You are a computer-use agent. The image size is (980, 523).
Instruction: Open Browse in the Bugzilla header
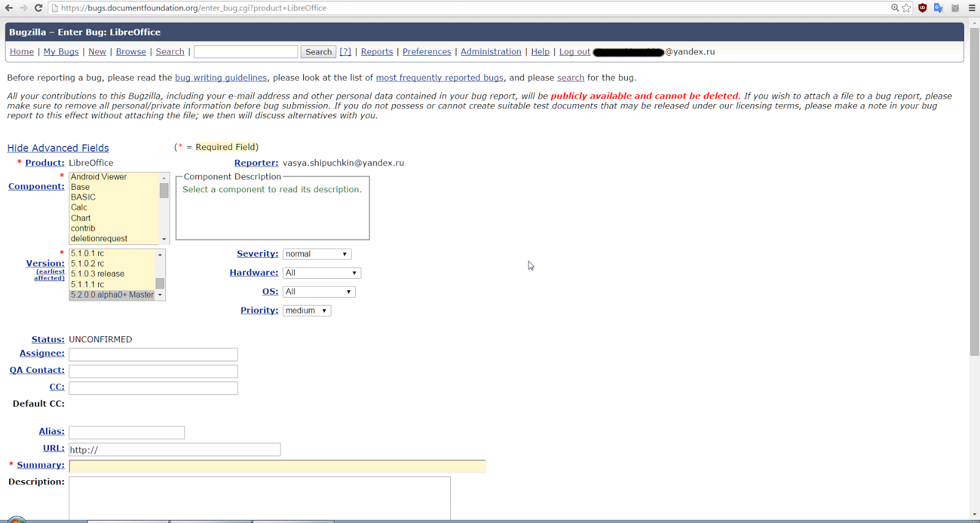(x=131, y=52)
